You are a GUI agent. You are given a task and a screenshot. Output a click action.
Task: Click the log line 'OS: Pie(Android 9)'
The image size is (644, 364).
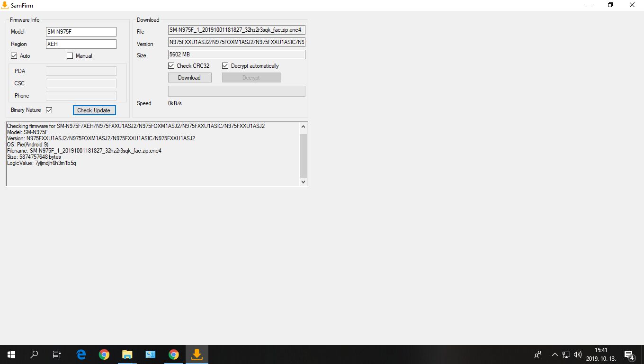[x=27, y=145]
